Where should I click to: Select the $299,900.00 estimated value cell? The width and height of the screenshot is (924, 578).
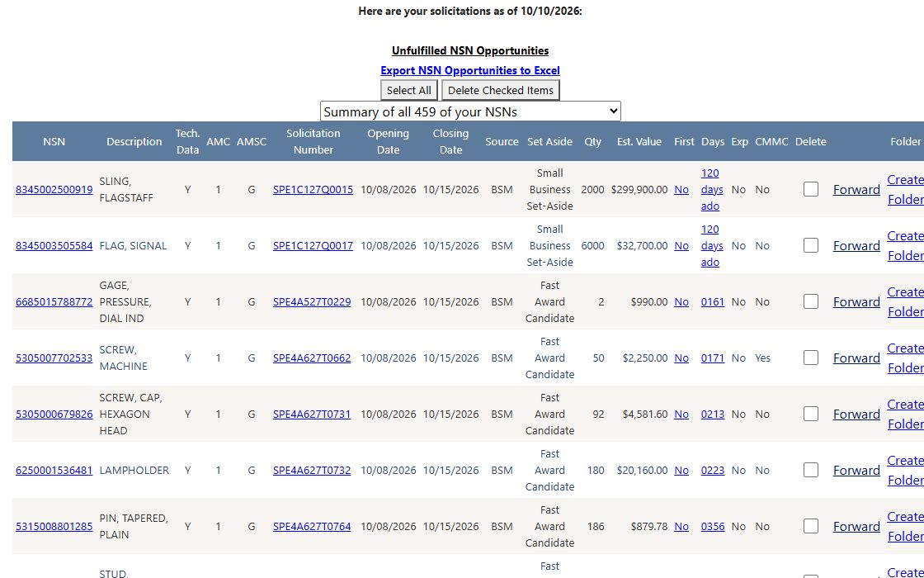[x=639, y=189]
